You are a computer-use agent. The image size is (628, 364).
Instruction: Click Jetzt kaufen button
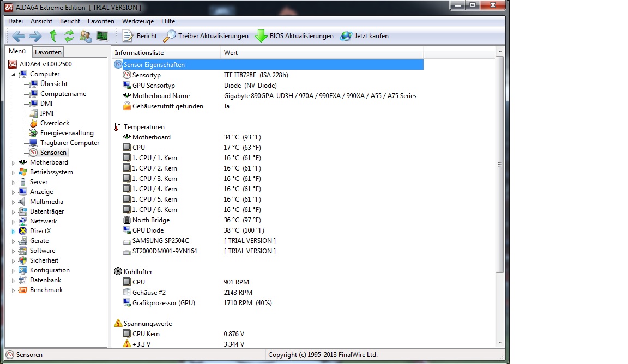(365, 36)
